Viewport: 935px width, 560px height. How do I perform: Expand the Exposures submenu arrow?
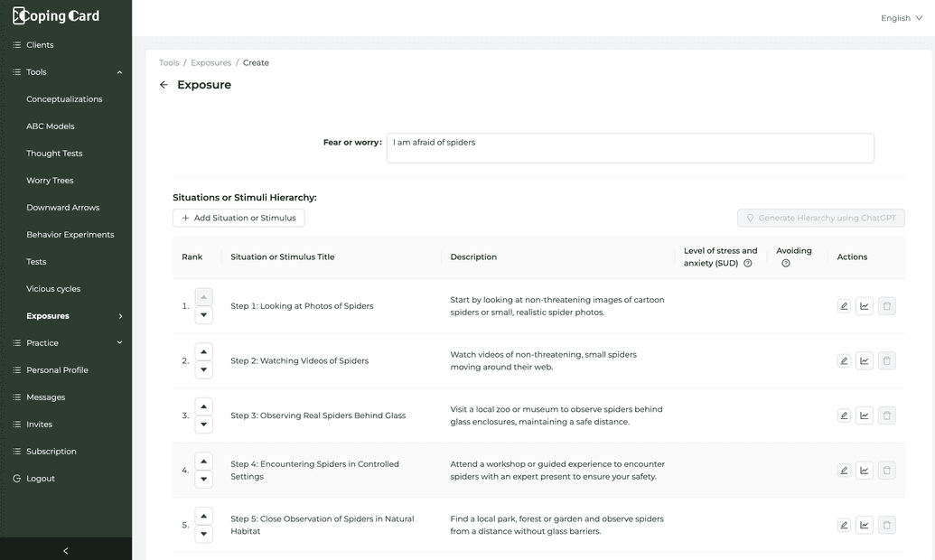(120, 316)
